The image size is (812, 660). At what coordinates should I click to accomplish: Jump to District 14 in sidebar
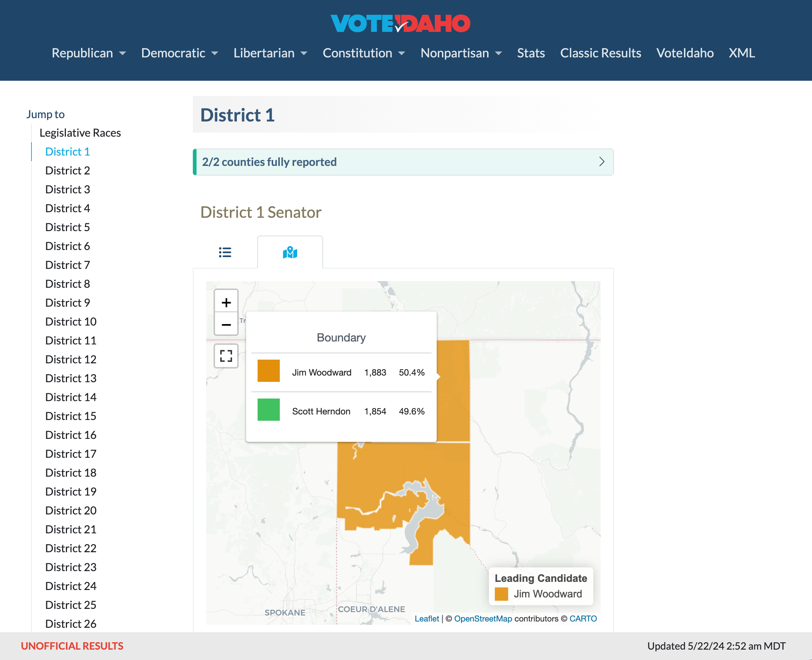(71, 397)
